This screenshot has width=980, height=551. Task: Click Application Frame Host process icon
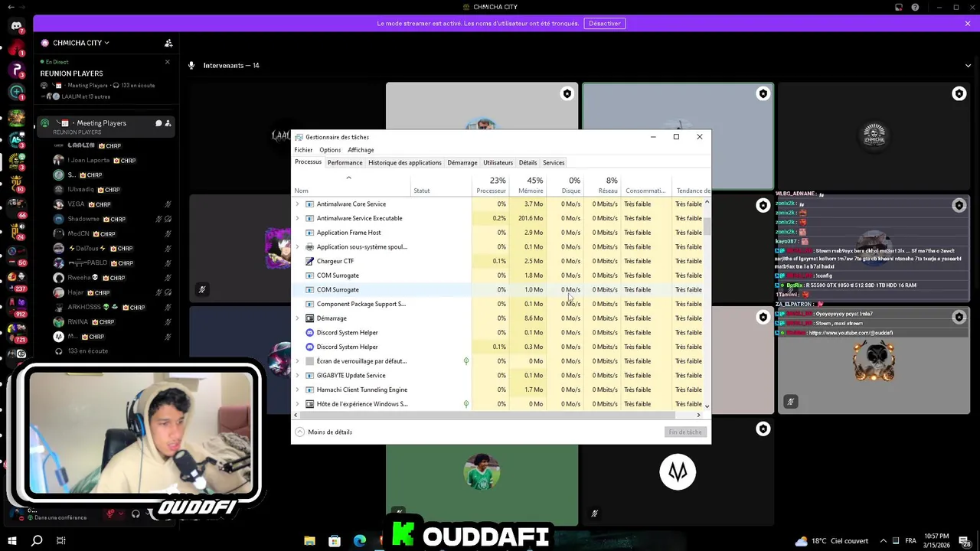click(309, 233)
